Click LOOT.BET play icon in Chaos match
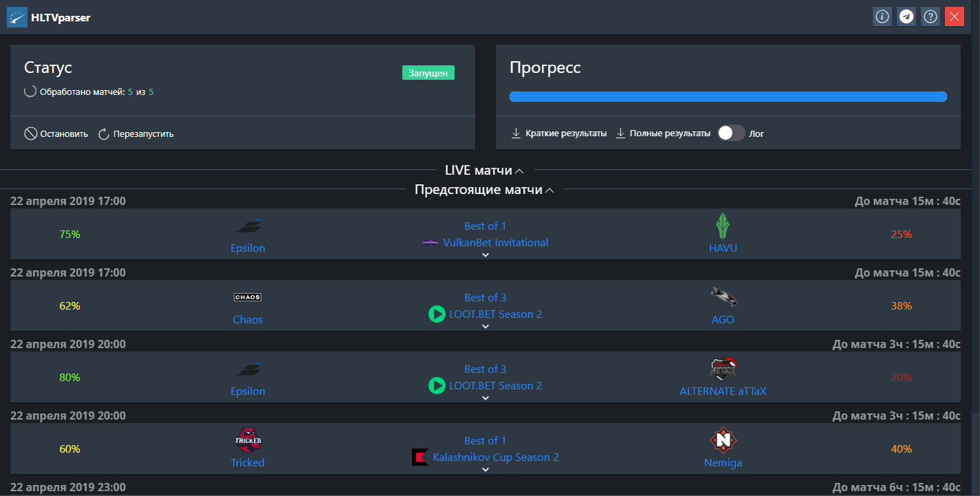Screen dimensions: 980x496 point(437,314)
